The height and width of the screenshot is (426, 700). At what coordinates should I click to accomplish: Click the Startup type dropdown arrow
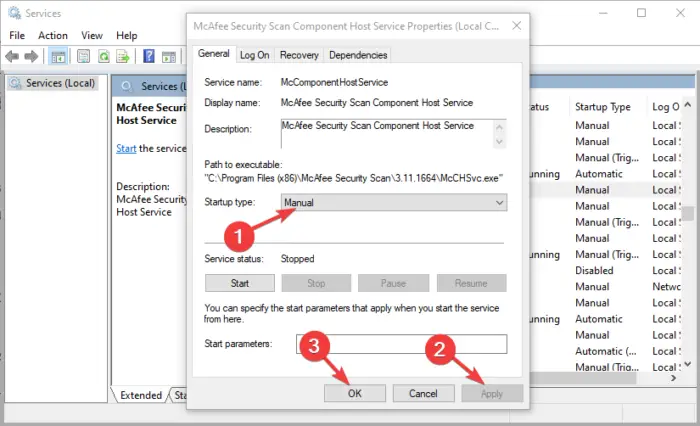(x=499, y=202)
